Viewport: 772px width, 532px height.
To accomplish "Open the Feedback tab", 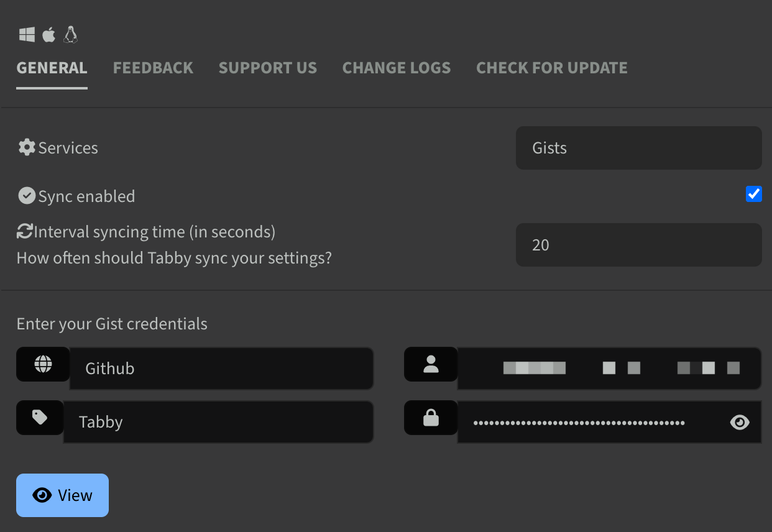I will point(153,68).
